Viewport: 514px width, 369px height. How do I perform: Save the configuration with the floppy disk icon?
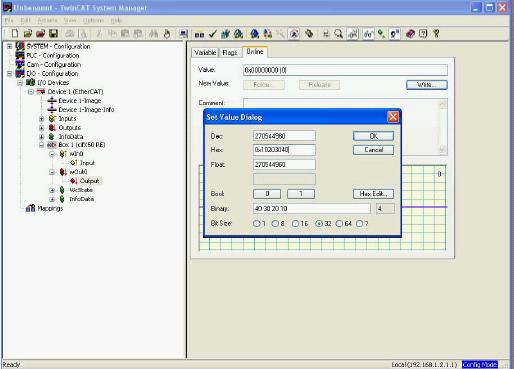pos(53,33)
